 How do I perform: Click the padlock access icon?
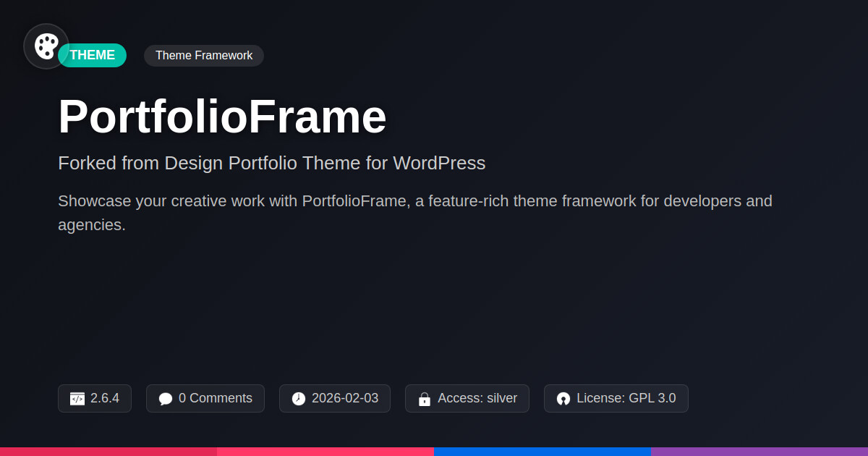425,399
